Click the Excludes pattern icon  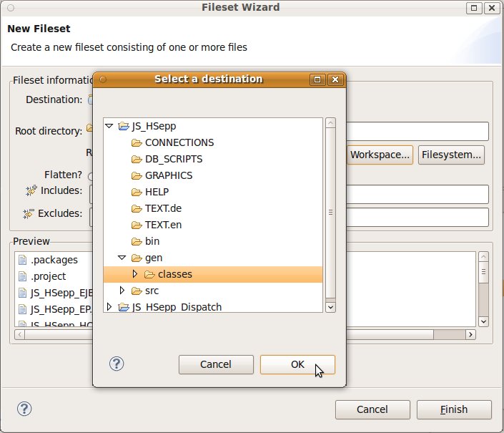tap(30, 213)
